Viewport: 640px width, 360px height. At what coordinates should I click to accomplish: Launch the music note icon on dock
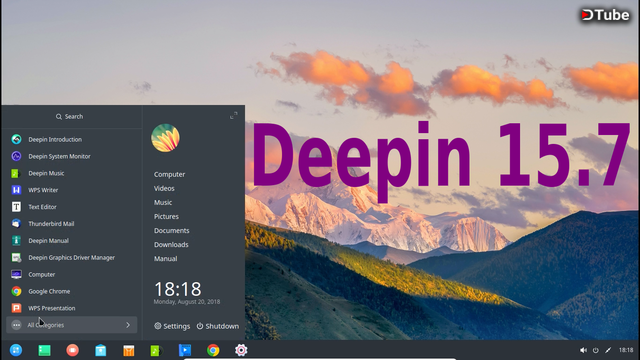coord(156,350)
